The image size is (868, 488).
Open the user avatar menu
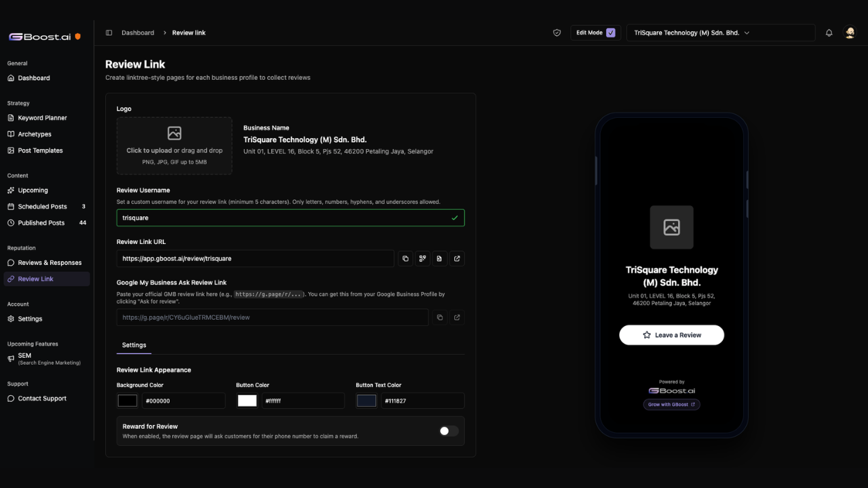pos(850,33)
